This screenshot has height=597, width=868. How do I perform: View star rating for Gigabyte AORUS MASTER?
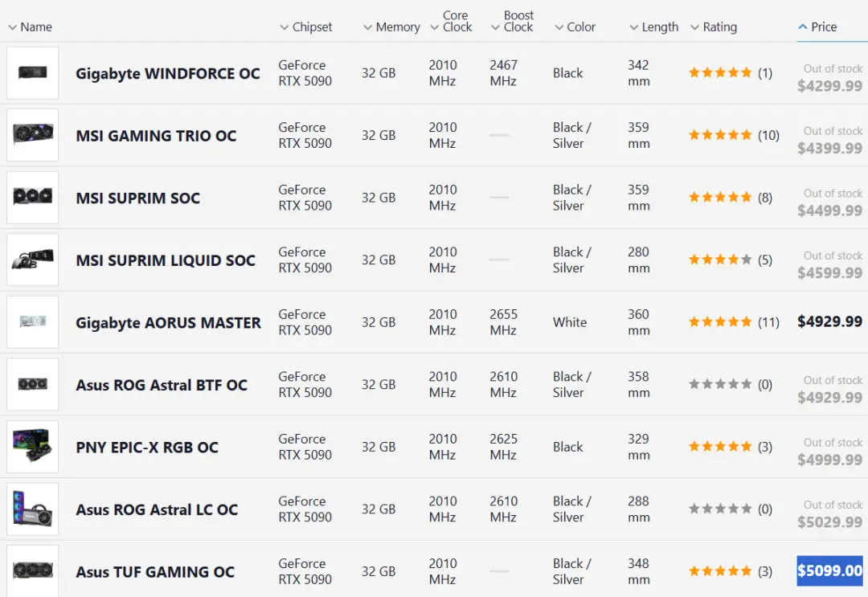pos(720,322)
